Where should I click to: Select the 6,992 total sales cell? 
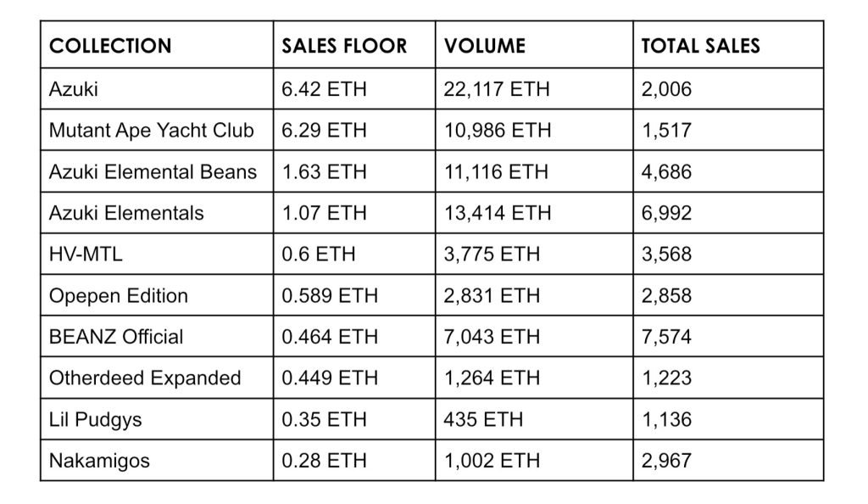click(x=666, y=213)
